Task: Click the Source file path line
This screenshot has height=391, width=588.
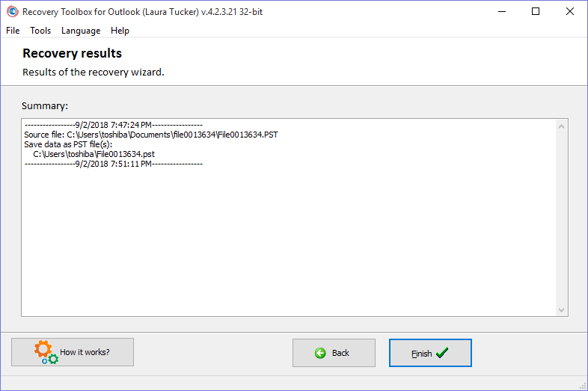Action: [x=151, y=135]
